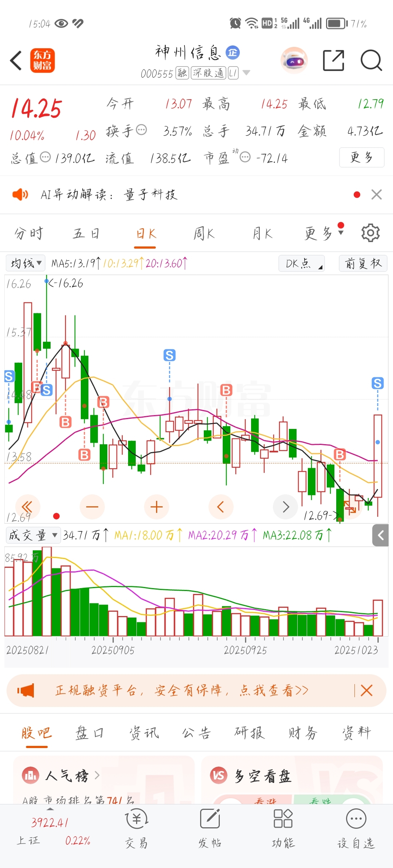Switch to the 盘口 tab
The image size is (393, 868).
pyautogui.click(x=89, y=733)
